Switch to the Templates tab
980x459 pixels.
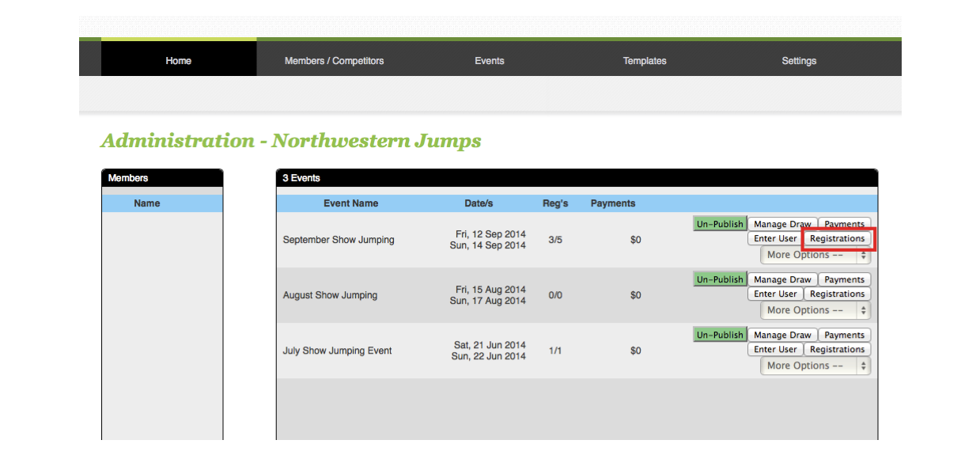[x=644, y=61]
